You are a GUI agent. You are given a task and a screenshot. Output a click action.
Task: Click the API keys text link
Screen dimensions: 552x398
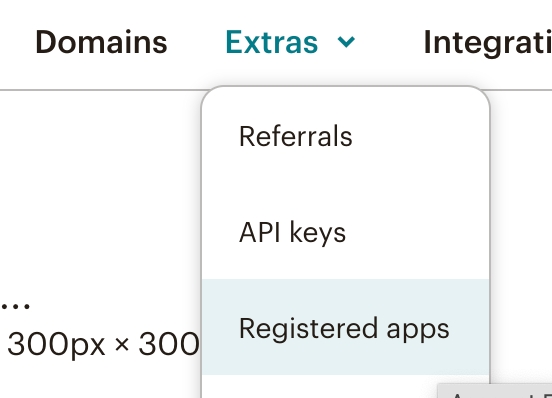(293, 232)
